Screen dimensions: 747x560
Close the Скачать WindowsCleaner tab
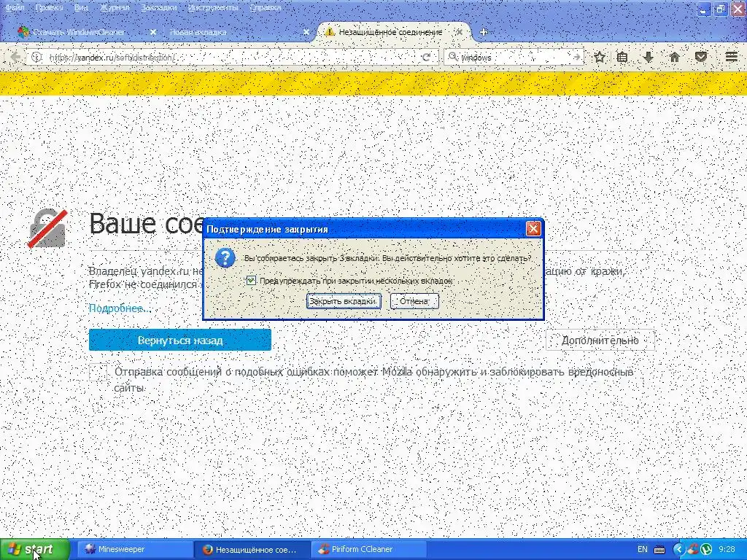[x=153, y=32]
